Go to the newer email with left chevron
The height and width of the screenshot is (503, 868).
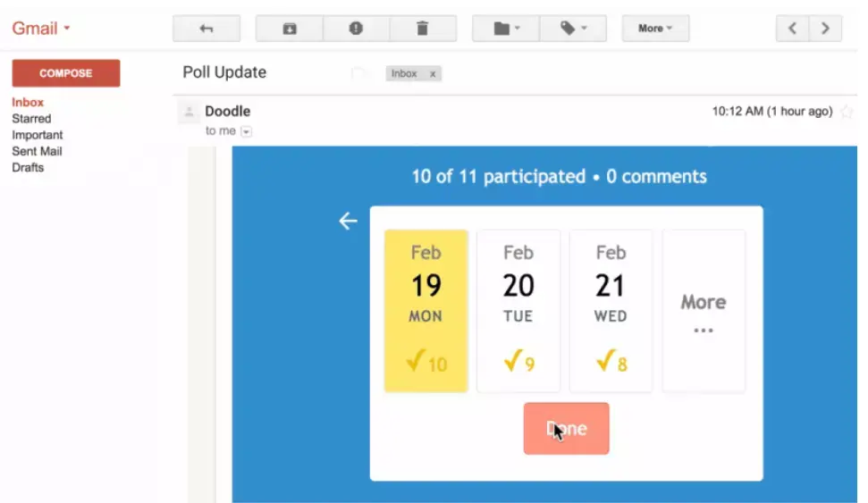pos(792,29)
